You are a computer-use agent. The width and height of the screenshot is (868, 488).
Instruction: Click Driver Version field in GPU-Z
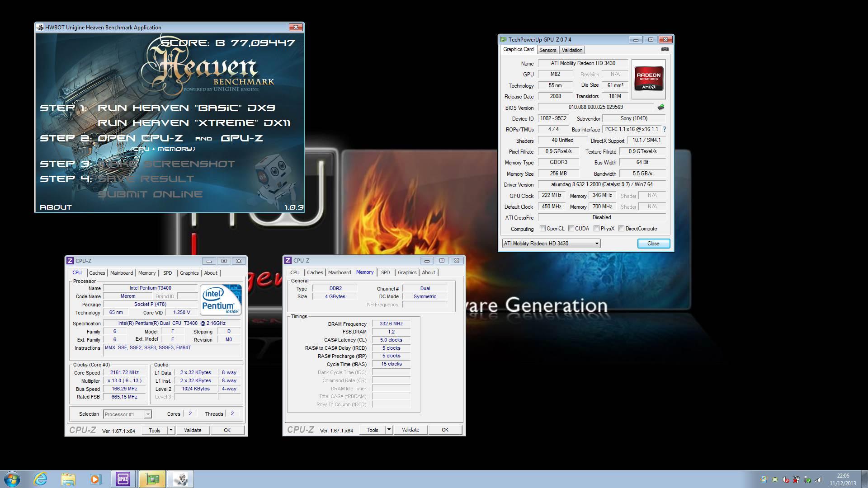point(602,184)
